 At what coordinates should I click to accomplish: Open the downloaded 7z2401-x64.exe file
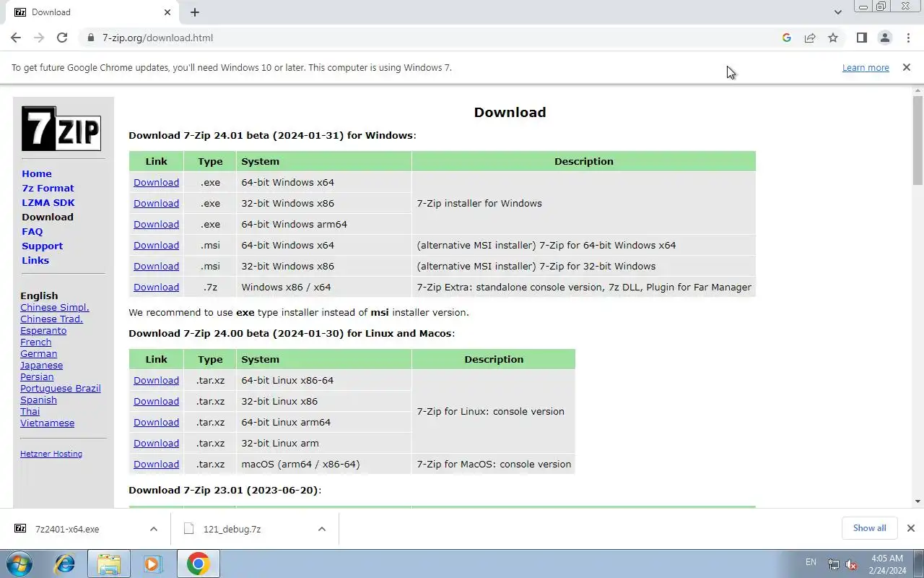(x=67, y=529)
